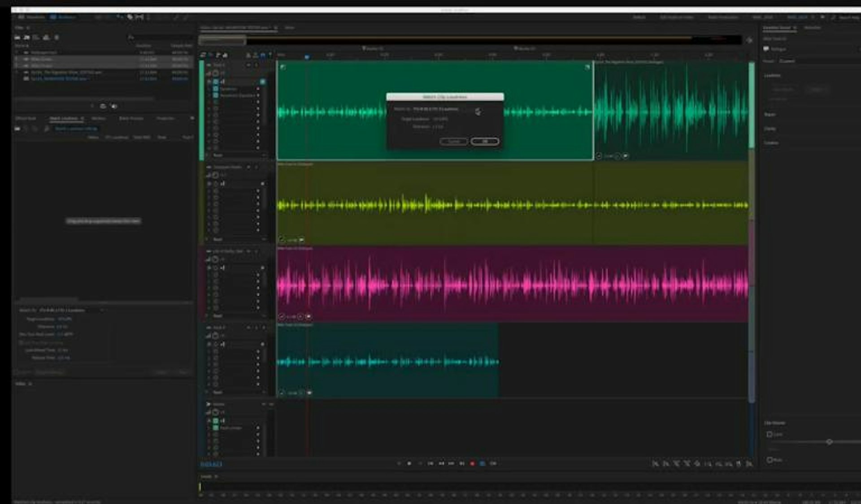Screen dimensions: 861x504
Task: Click the red Record button
Action: (472, 463)
